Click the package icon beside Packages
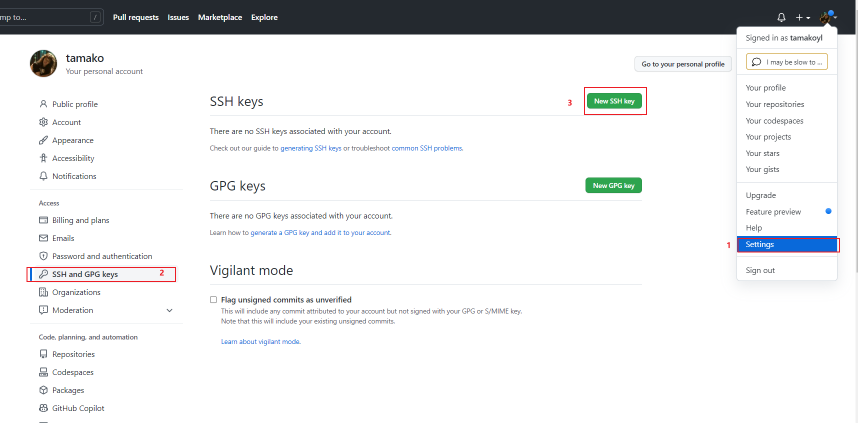This screenshot has height=423, width=858. (x=43, y=390)
